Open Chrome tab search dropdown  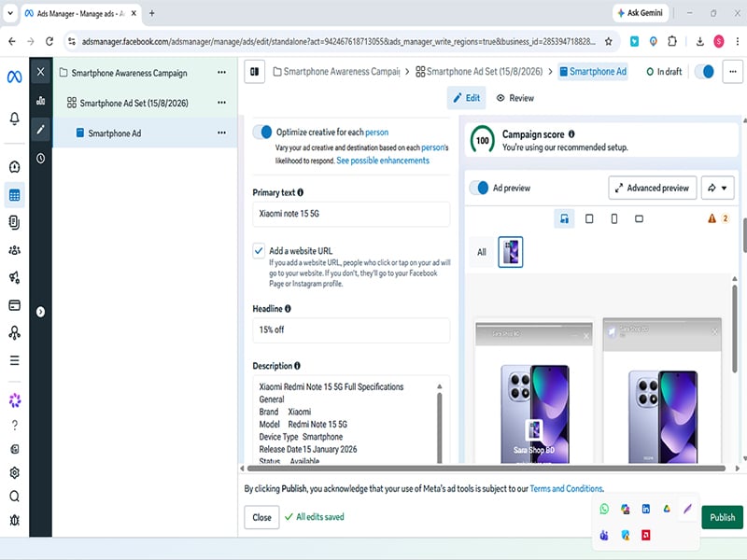tap(10, 13)
